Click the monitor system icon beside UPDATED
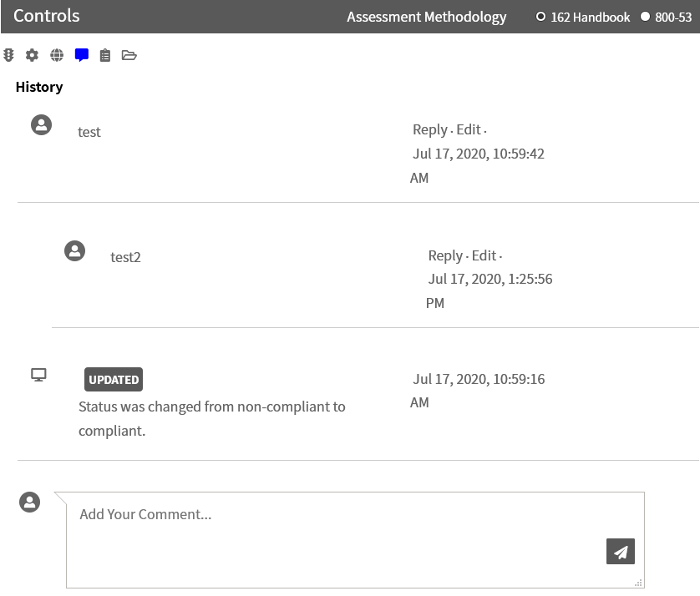 click(38, 375)
